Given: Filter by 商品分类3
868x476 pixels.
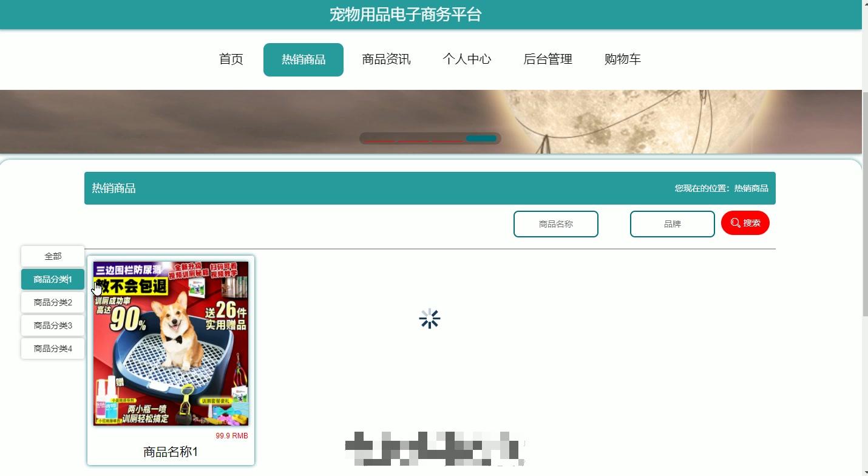Looking at the screenshot, I should tap(53, 325).
